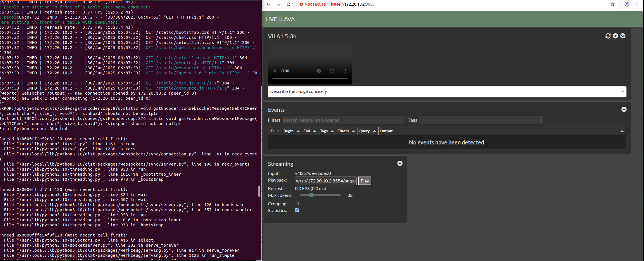Viewport: 644px width, 261px height.
Task: Click the Not secure warning badge
Action: coord(312,4)
